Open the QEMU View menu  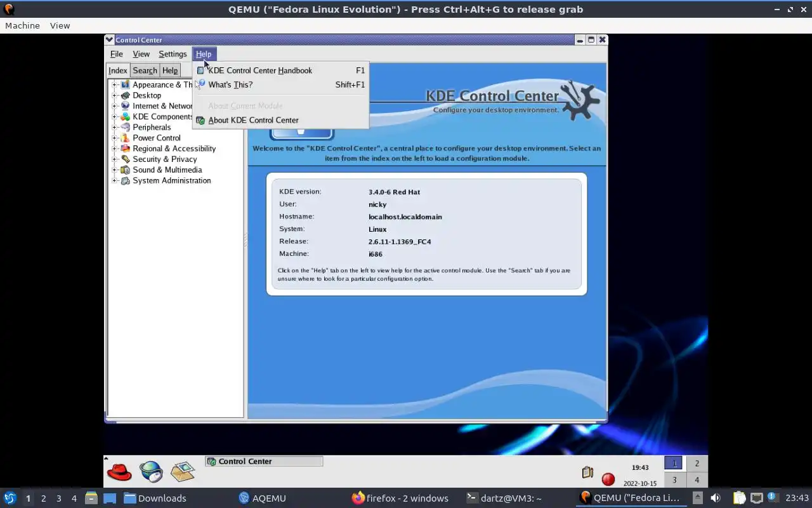click(x=60, y=25)
